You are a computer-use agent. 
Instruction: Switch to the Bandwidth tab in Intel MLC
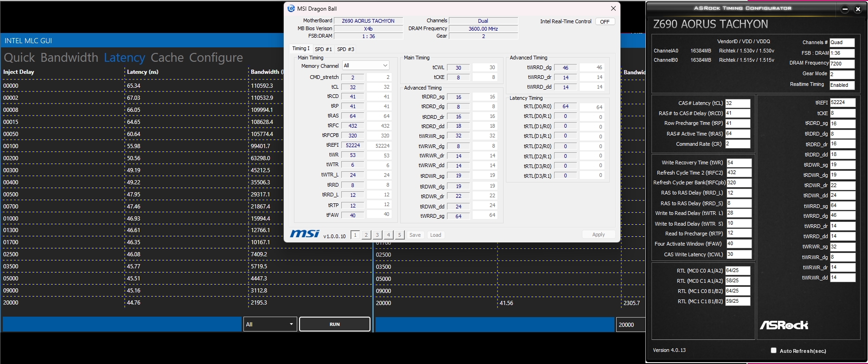pos(70,58)
